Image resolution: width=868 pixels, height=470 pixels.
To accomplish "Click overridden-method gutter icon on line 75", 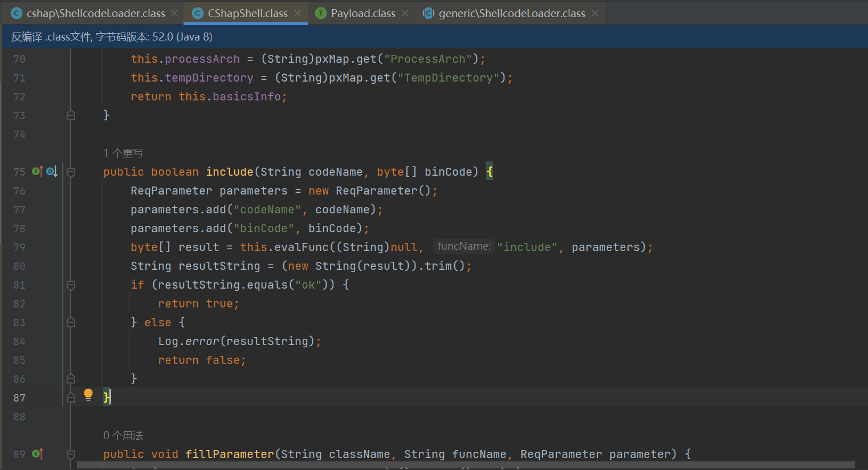I will click(x=52, y=171).
